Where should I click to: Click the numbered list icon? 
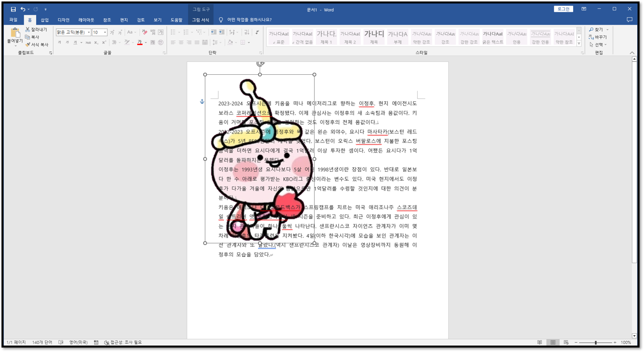pyautogui.click(x=186, y=32)
